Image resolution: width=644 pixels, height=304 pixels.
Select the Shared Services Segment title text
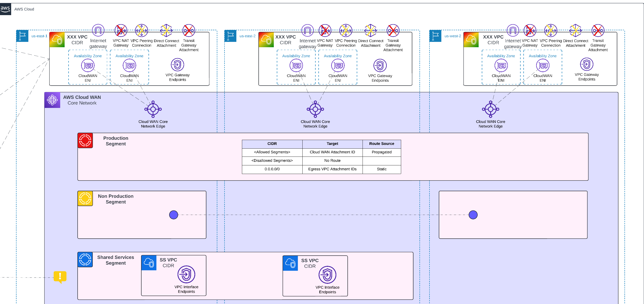click(116, 260)
